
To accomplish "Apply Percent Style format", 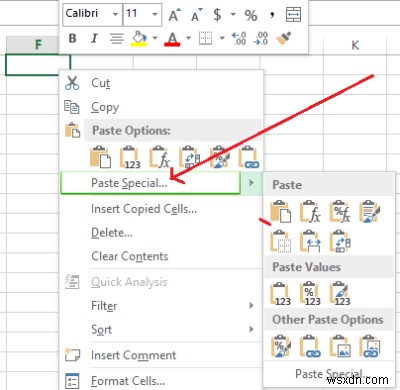I will coord(251,15).
